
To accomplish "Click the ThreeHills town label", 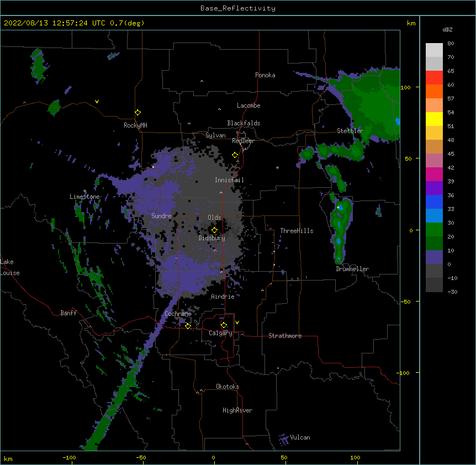I will tap(297, 231).
